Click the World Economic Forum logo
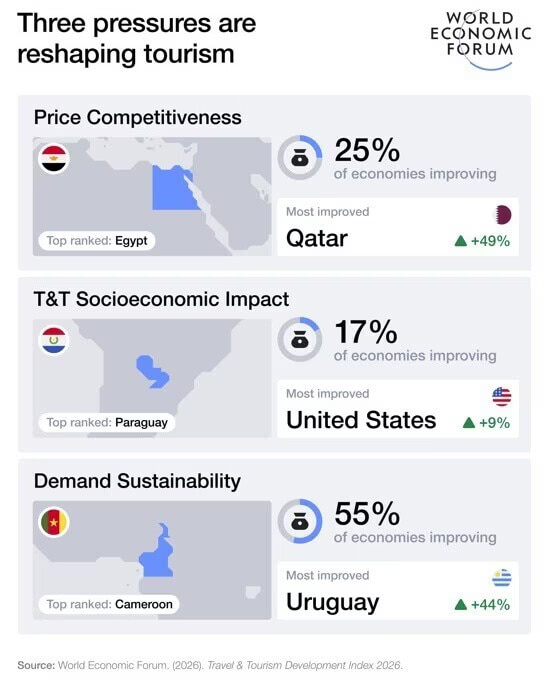 click(x=480, y=38)
